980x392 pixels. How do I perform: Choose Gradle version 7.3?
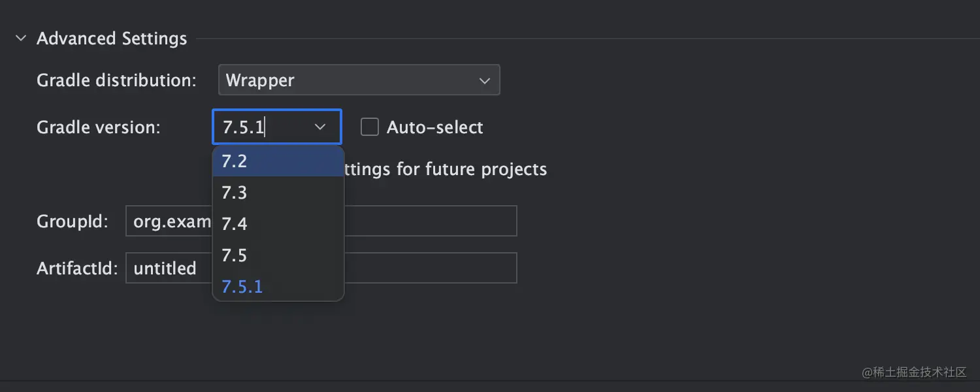click(278, 193)
